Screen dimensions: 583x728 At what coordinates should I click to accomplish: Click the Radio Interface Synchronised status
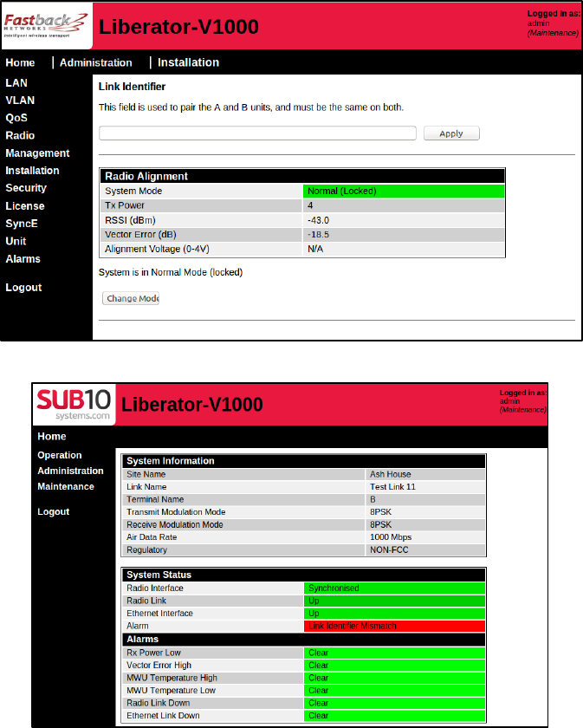pyautogui.click(x=394, y=588)
